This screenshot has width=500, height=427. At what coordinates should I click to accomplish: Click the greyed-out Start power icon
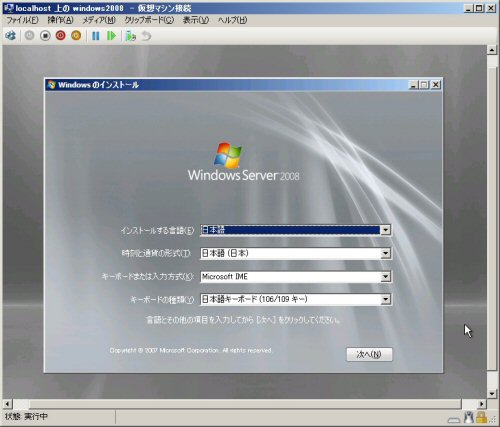pyautogui.click(x=29, y=35)
